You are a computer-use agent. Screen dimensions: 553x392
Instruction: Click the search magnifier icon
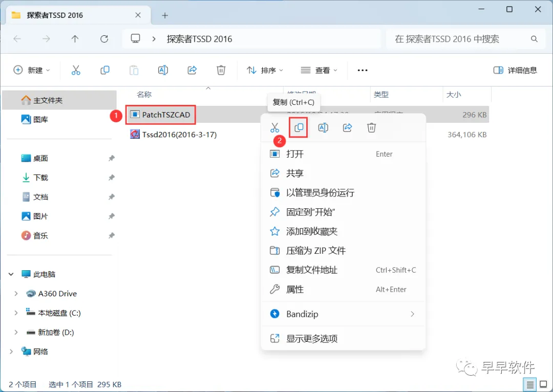[534, 39]
